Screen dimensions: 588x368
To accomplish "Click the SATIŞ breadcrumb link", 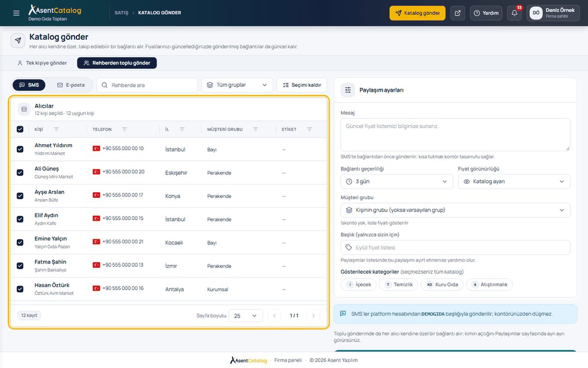I will pos(122,13).
